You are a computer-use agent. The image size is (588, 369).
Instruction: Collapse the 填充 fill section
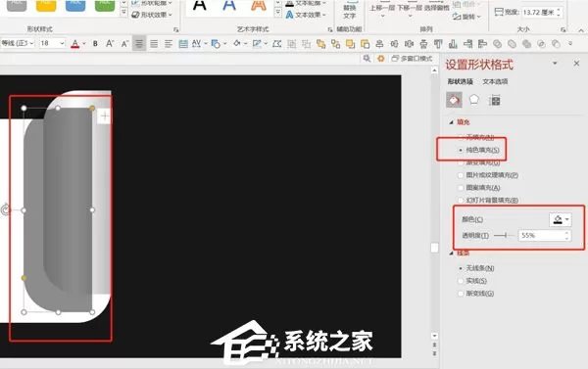pyautogui.click(x=452, y=122)
